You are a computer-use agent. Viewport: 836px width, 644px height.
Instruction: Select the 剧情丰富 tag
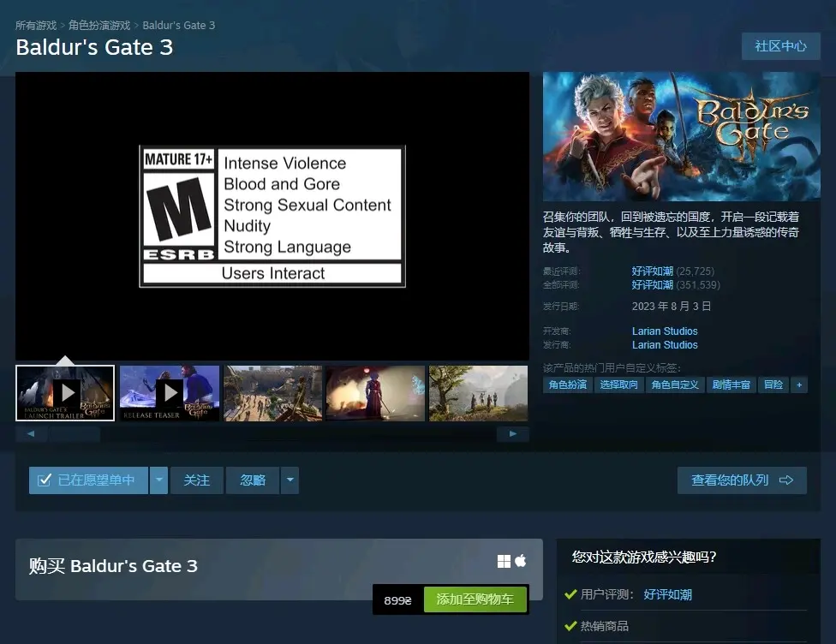click(x=731, y=385)
